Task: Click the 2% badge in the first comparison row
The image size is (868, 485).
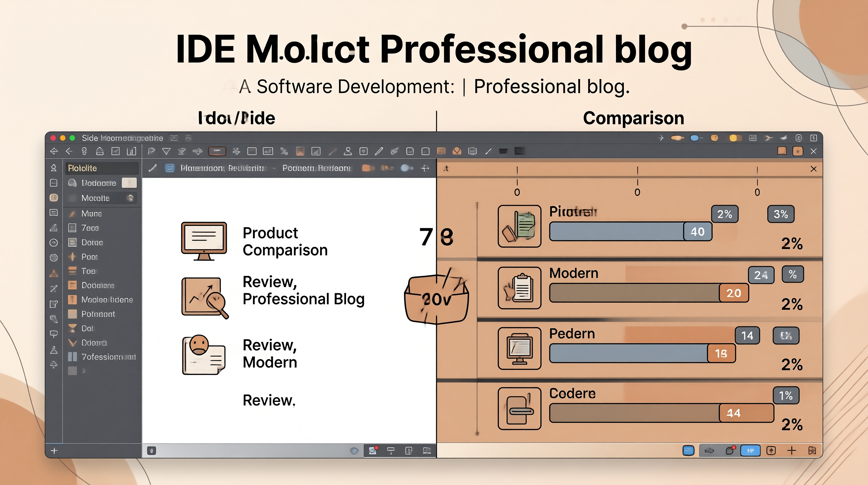Action: click(x=724, y=214)
